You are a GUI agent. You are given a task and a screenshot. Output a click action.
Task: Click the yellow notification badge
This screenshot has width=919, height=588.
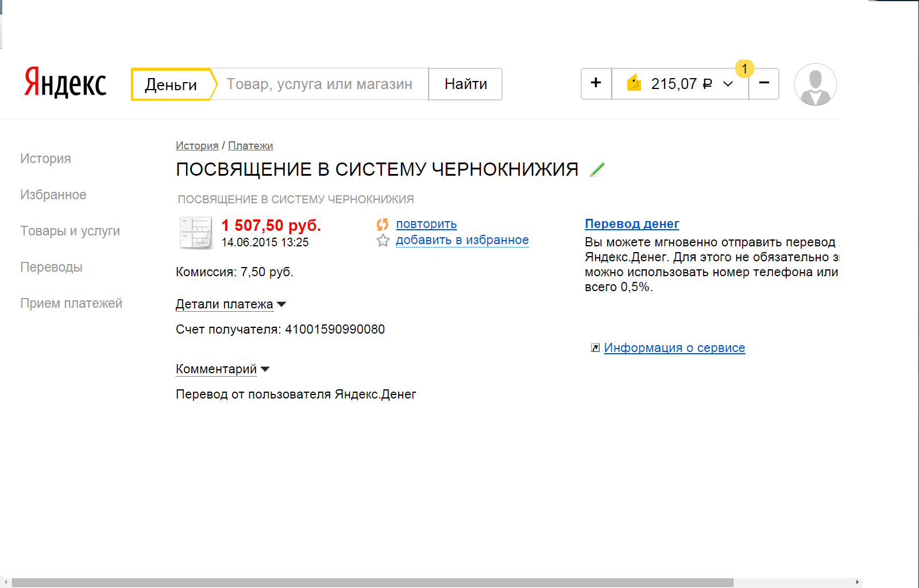click(744, 69)
